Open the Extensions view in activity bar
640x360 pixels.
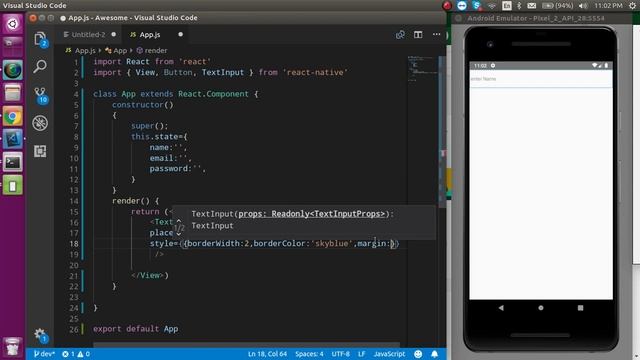click(40, 151)
